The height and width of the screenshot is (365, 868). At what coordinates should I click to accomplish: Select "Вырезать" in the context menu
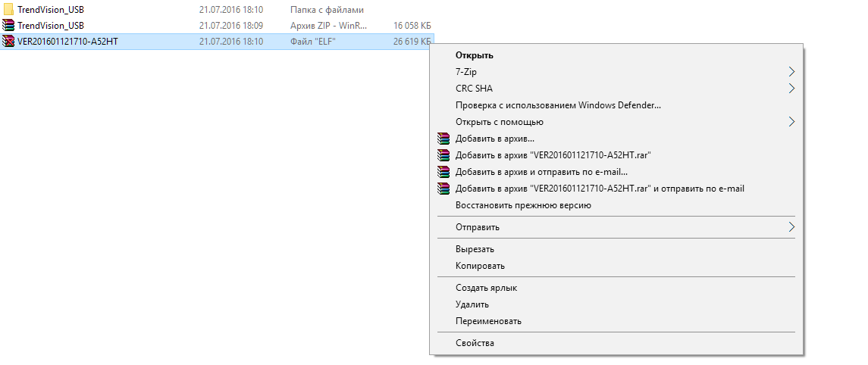tap(475, 249)
